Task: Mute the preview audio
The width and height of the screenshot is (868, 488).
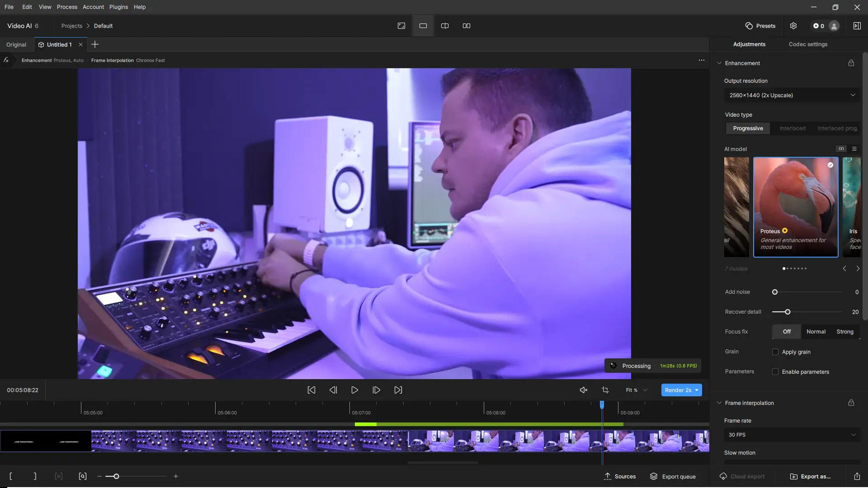Action: [x=584, y=390]
